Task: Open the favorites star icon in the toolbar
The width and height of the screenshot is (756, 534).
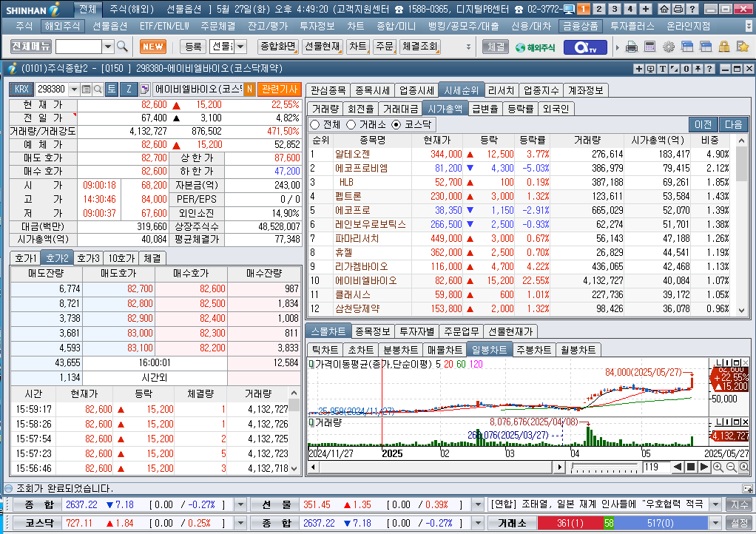Action: 743,47
